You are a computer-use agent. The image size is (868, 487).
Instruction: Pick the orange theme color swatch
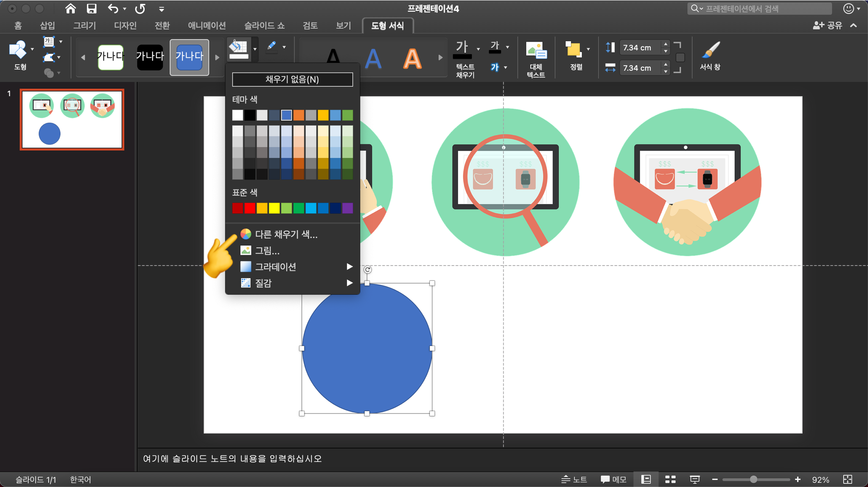(x=299, y=115)
